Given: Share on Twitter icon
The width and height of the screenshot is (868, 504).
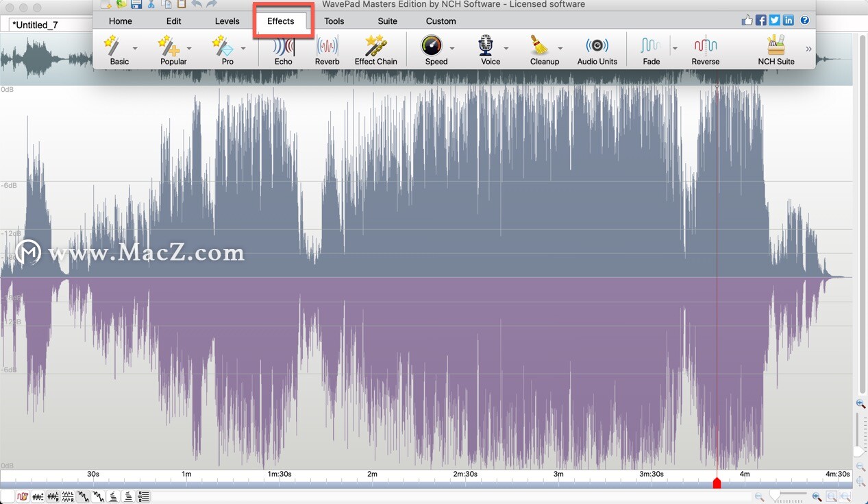Looking at the screenshot, I should [775, 21].
